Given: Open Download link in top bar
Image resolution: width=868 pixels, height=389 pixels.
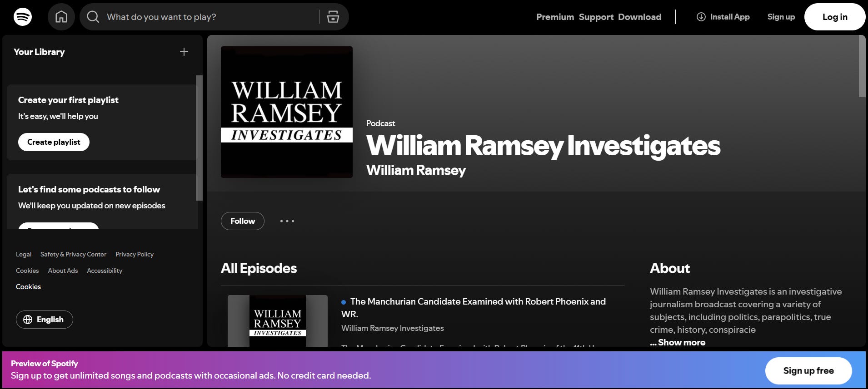Looking at the screenshot, I should tap(639, 17).
